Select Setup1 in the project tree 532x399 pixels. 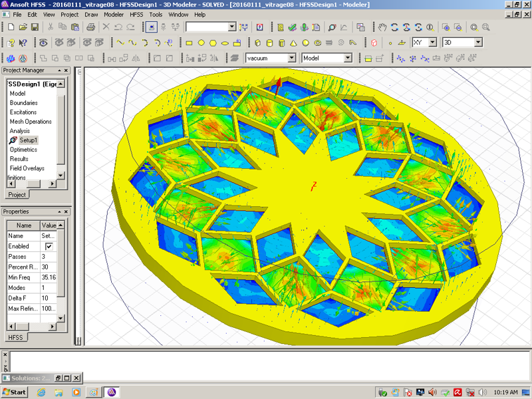(29, 140)
